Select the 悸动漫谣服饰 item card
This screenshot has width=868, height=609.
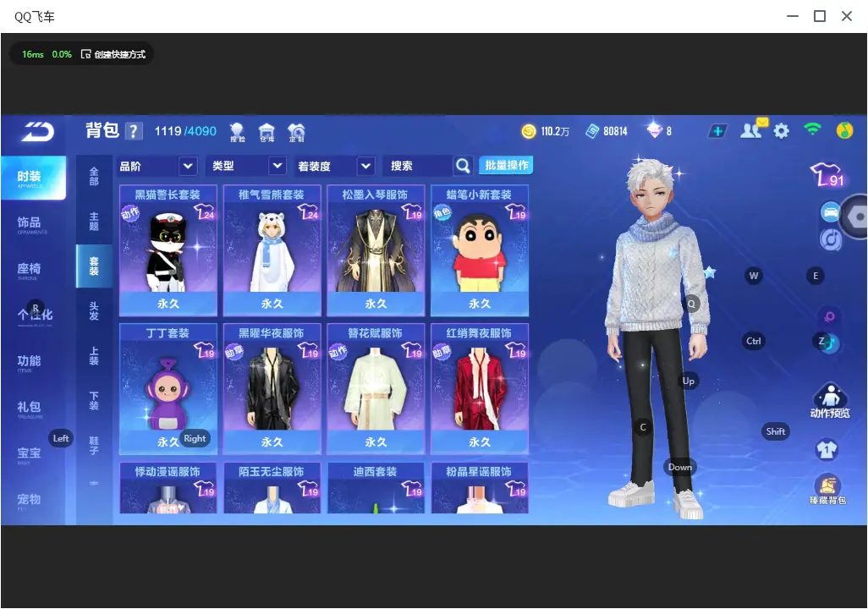click(168, 488)
